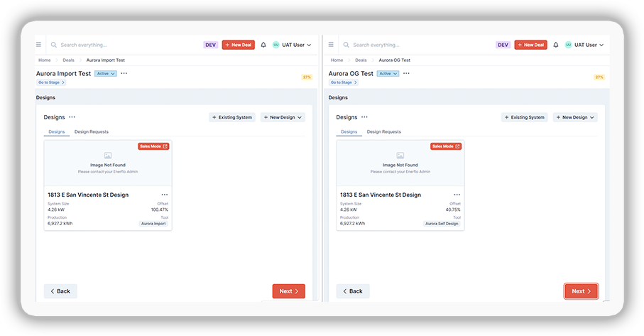Click search magnifier icon in Aurora OG Test window
This screenshot has height=336, width=644.
tap(346, 45)
